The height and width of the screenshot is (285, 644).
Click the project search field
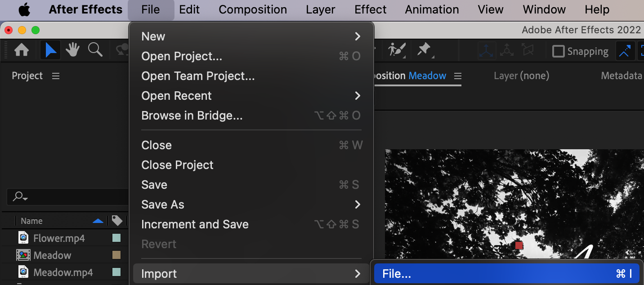tap(67, 196)
